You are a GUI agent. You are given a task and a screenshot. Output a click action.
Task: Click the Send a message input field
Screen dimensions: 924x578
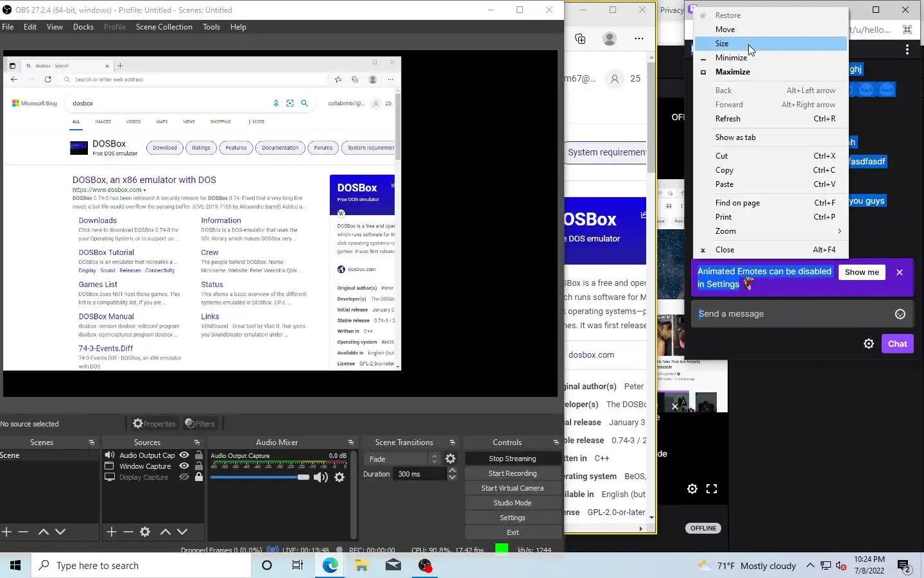tap(802, 314)
